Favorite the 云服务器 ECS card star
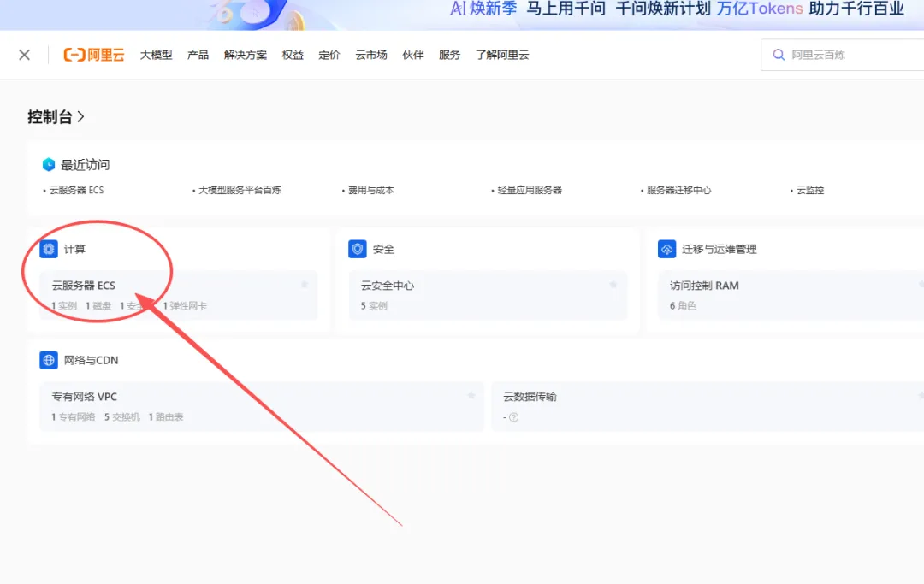 tap(305, 285)
